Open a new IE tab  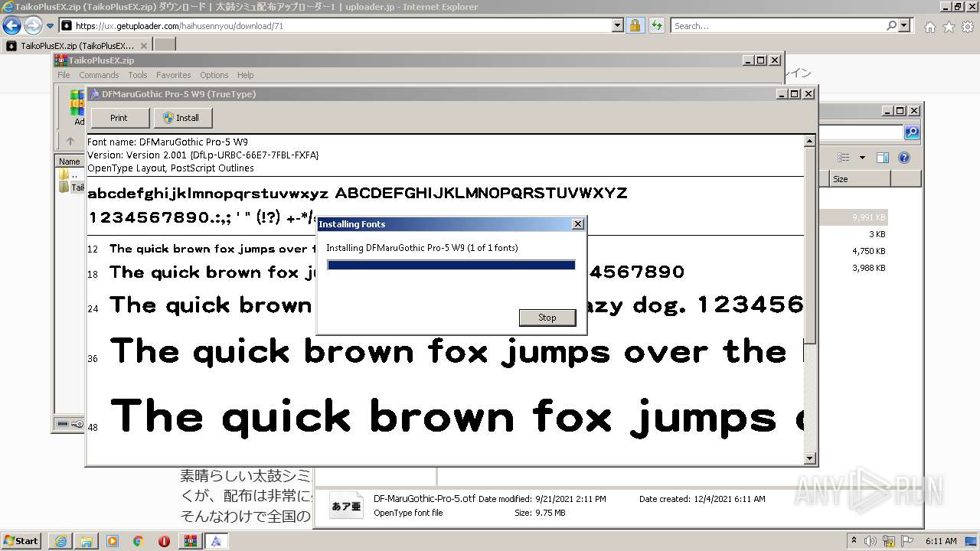tap(165, 45)
